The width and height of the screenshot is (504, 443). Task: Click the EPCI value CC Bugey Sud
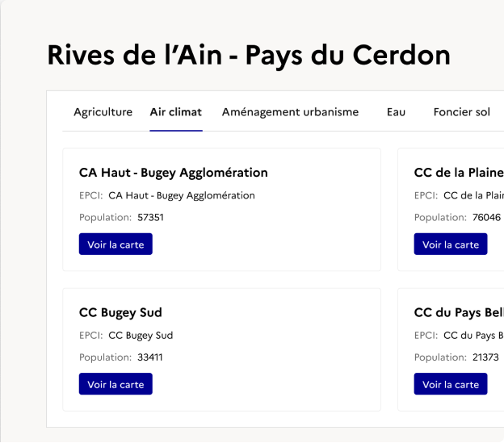[x=141, y=336]
